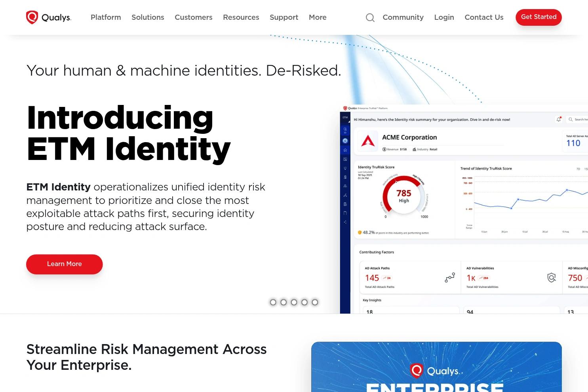588x392 pixels.
Task: Click the Qualys Enterprise banner image
Action: 436,367
